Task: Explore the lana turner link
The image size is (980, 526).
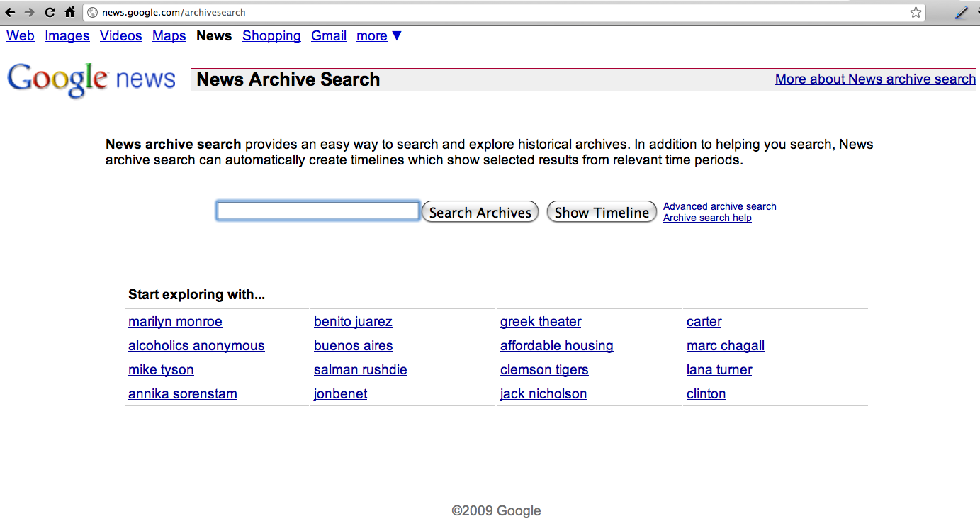Action: 719,369
